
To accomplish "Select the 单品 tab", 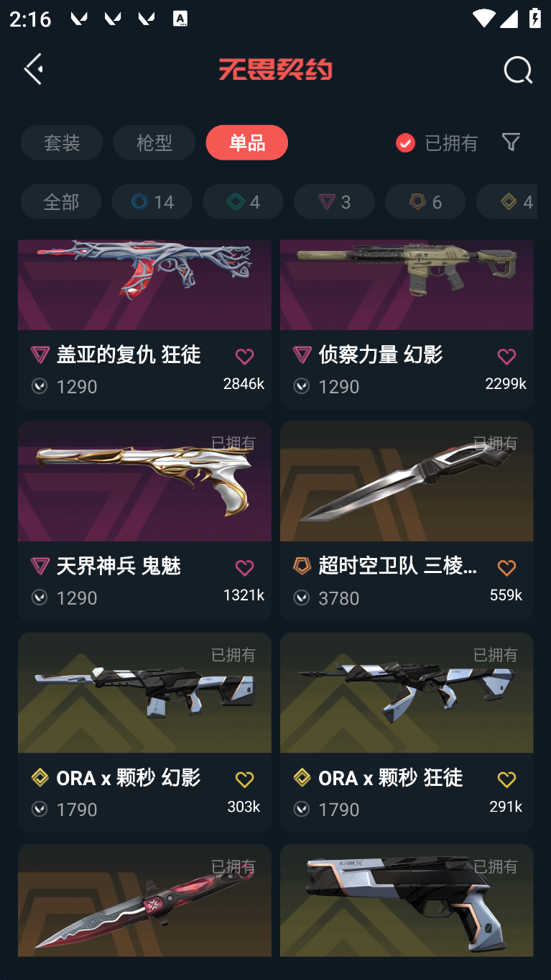I will (x=247, y=142).
